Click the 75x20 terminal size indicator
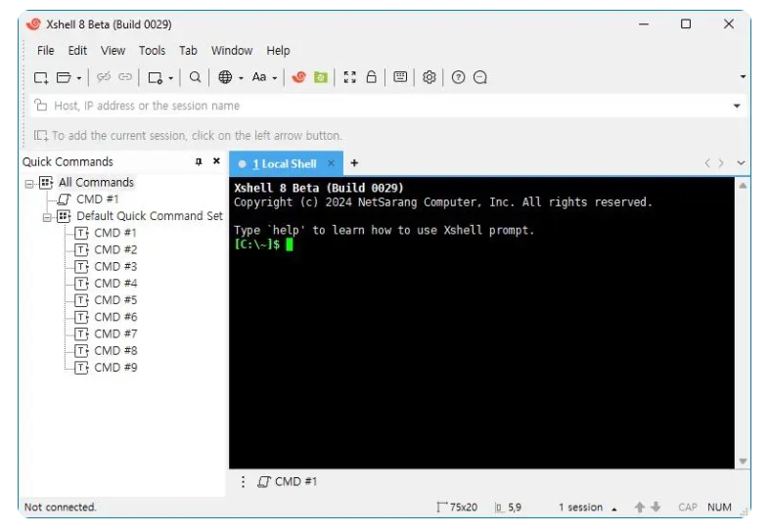The width and height of the screenshot is (770, 532). pyautogui.click(x=457, y=507)
